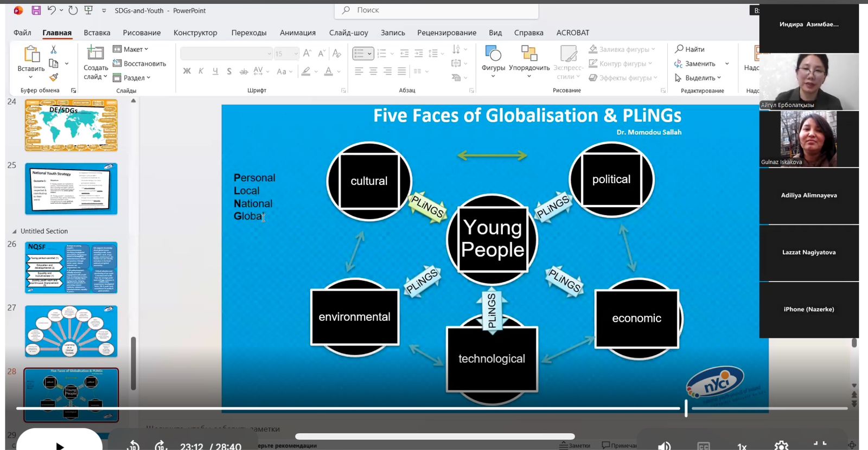Select slide 26 NQSF thumbnail

click(71, 268)
